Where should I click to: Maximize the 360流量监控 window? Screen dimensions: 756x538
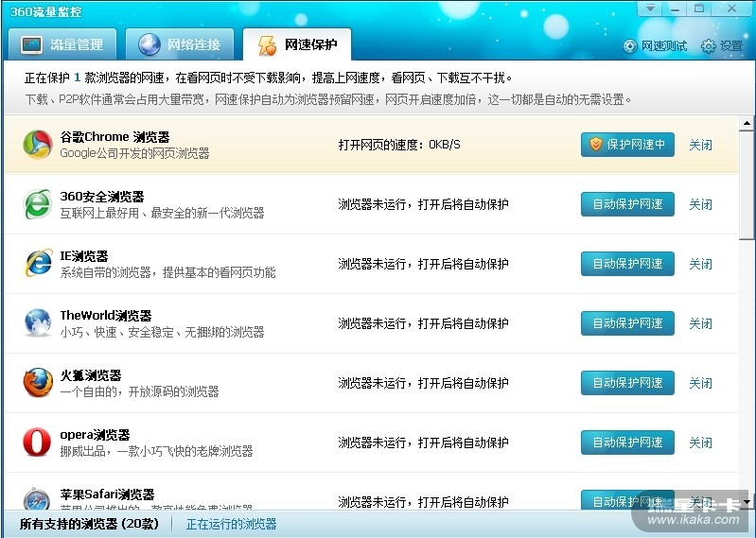[x=699, y=9]
